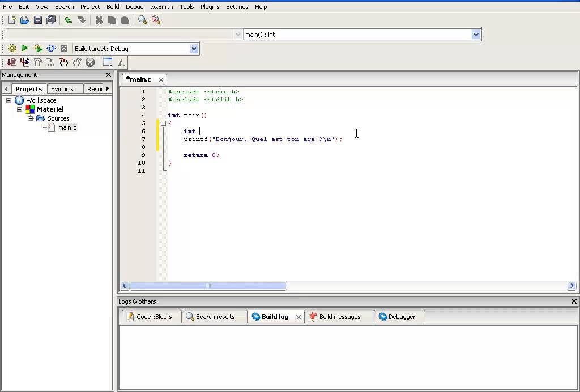Screen dimensions: 580x392
Task: Select the *main.c editor tab
Action: pyautogui.click(x=139, y=79)
